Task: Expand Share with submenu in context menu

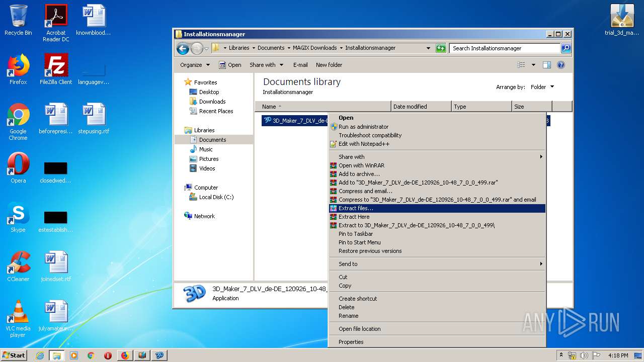Action: tap(437, 157)
